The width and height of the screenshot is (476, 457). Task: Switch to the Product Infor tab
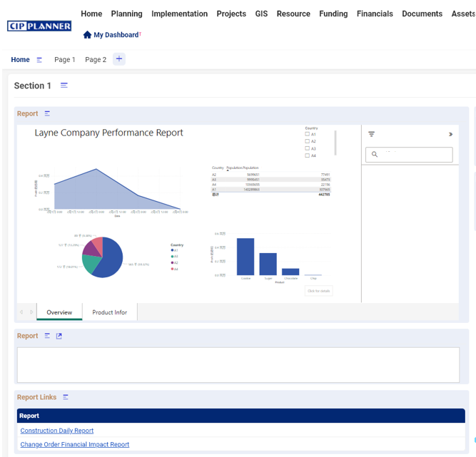tap(109, 312)
